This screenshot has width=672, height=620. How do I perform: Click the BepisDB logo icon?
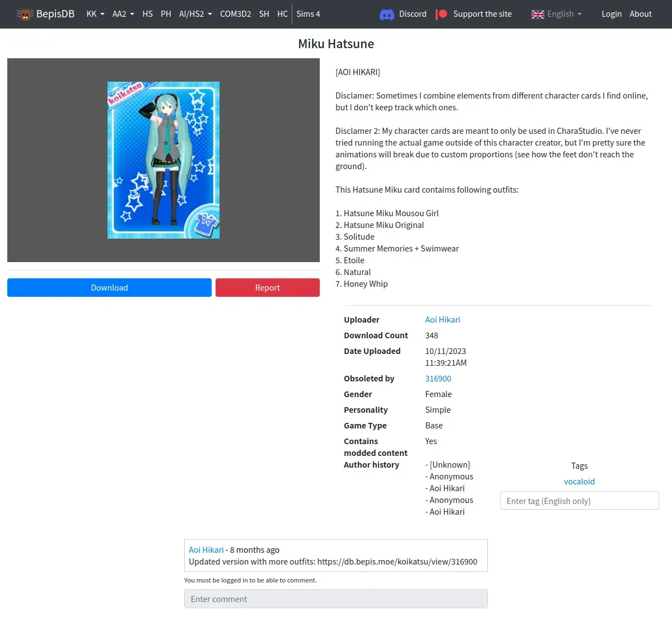[25, 15]
